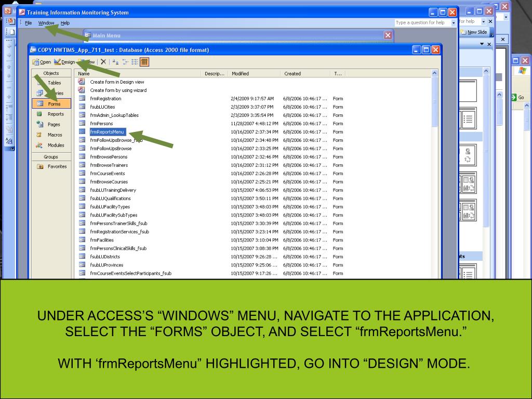The height and width of the screenshot is (399, 532).
Task: Sort by the Name column header
Action: 138,74
